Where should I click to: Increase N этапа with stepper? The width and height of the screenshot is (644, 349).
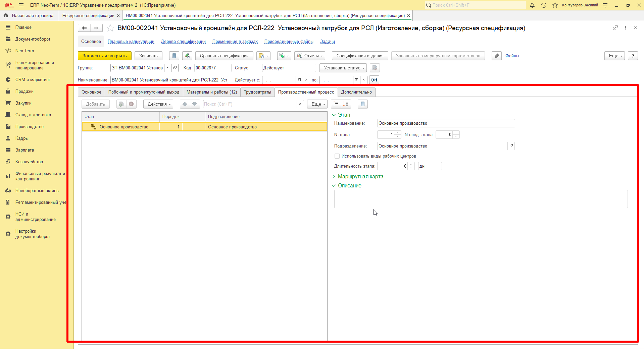pos(398,133)
